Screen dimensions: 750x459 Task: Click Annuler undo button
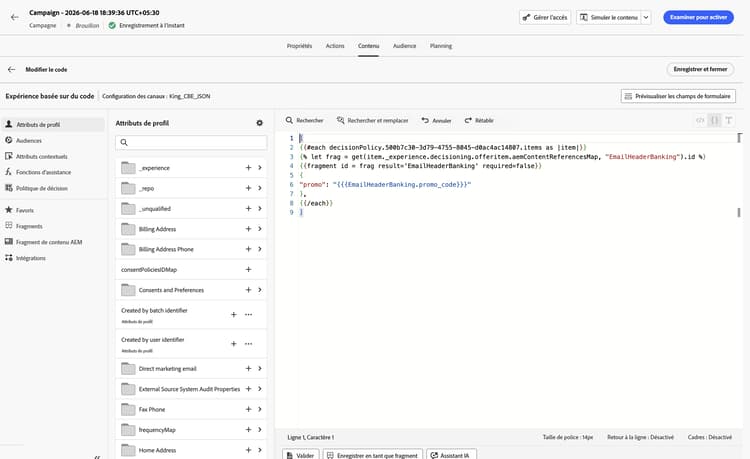[436, 120]
